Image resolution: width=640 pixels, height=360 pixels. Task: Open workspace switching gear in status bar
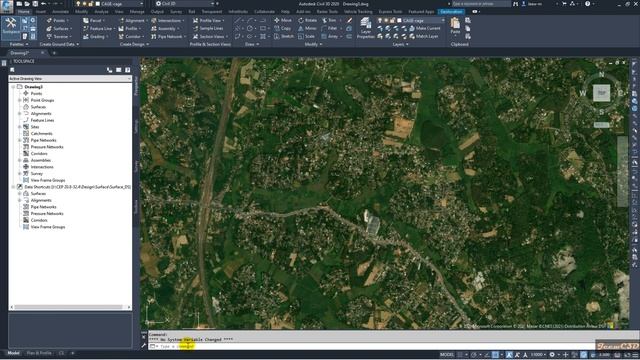pos(552,355)
